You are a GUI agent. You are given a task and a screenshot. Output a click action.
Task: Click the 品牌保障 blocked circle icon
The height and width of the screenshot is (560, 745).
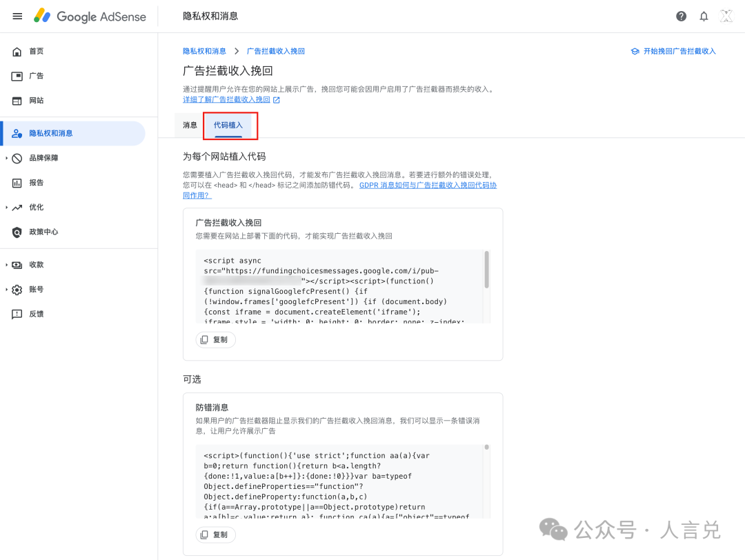17,158
